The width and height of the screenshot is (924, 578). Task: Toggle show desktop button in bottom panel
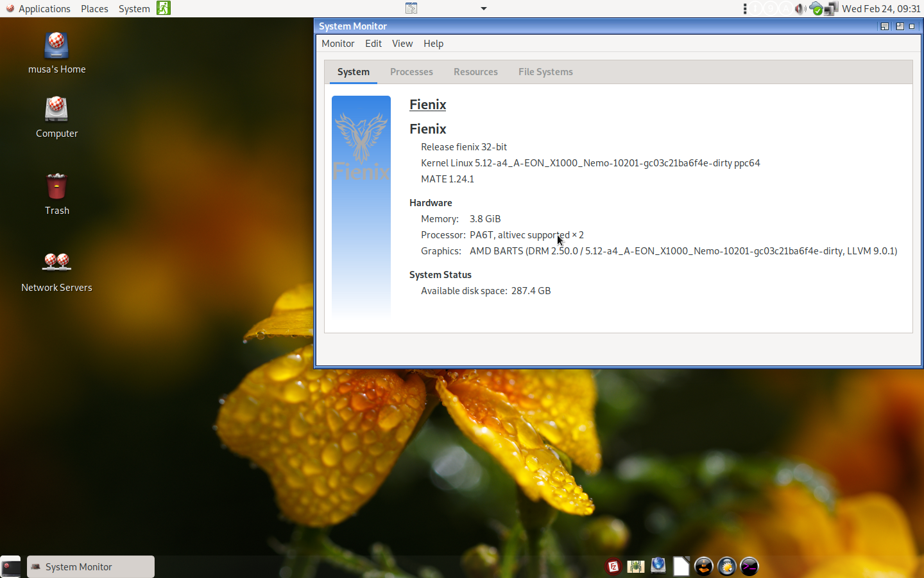tap(11, 566)
